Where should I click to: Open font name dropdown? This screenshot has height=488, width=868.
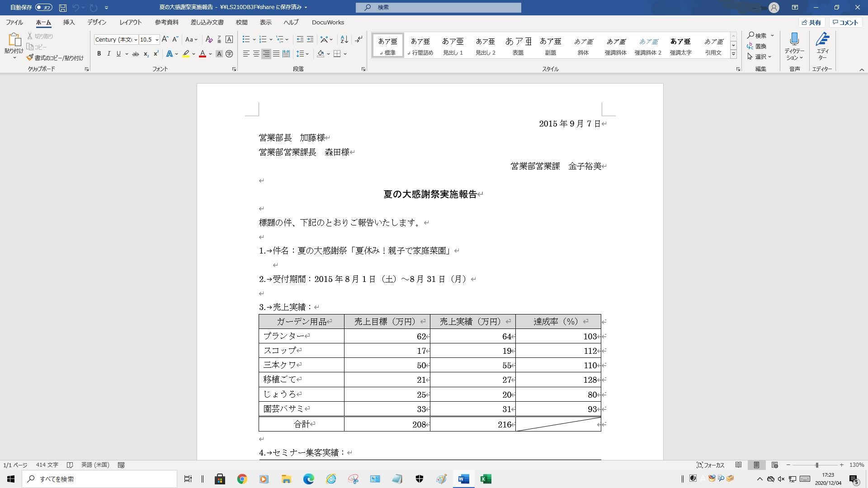pyautogui.click(x=136, y=40)
